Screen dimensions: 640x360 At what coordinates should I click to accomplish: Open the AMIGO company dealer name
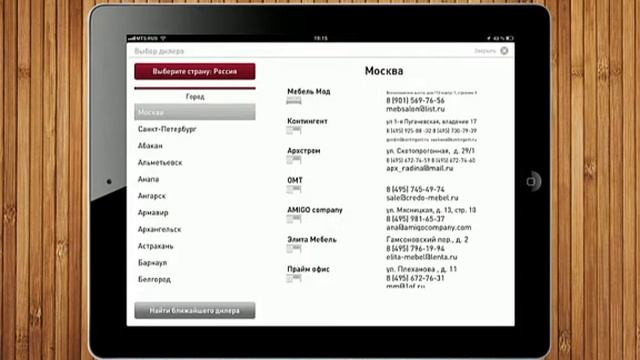point(315,210)
